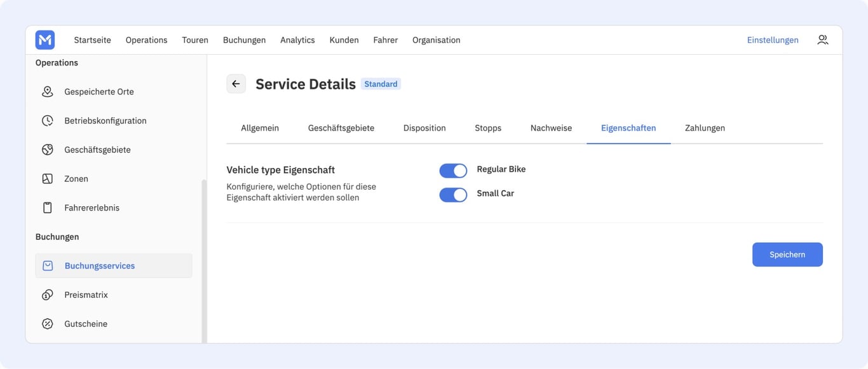Select Buchungsservices in the sidebar
Screen dimensions: 868x369
(114, 266)
